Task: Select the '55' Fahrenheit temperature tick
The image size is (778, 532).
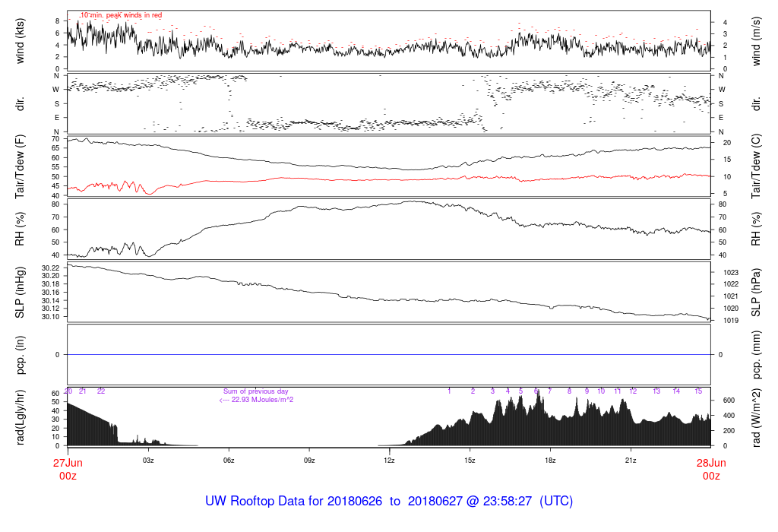Action: pyautogui.click(x=55, y=167)
